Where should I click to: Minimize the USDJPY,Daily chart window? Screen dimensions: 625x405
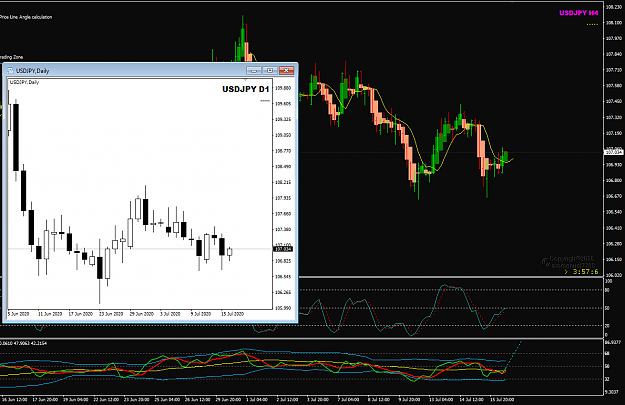tap(254, 71)
